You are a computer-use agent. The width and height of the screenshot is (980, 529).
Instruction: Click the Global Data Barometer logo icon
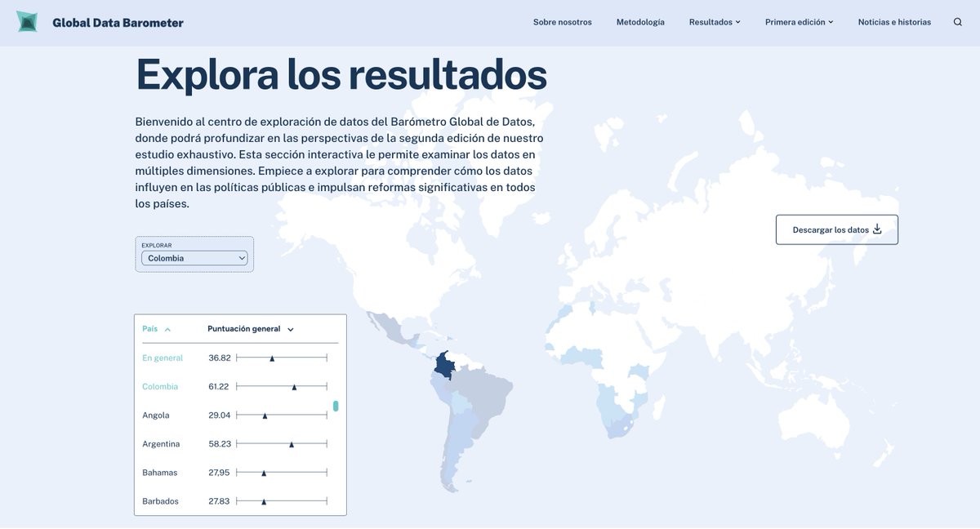(x=26, y=21)
